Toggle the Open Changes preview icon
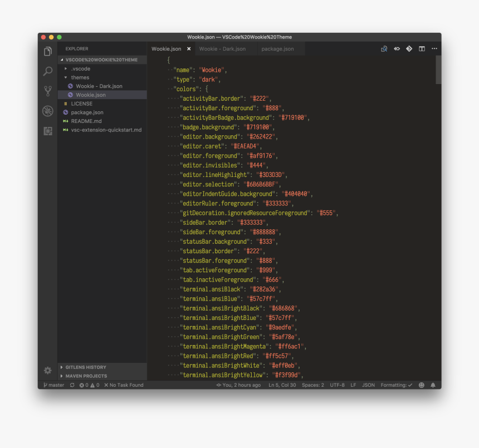 click(384, 48)
